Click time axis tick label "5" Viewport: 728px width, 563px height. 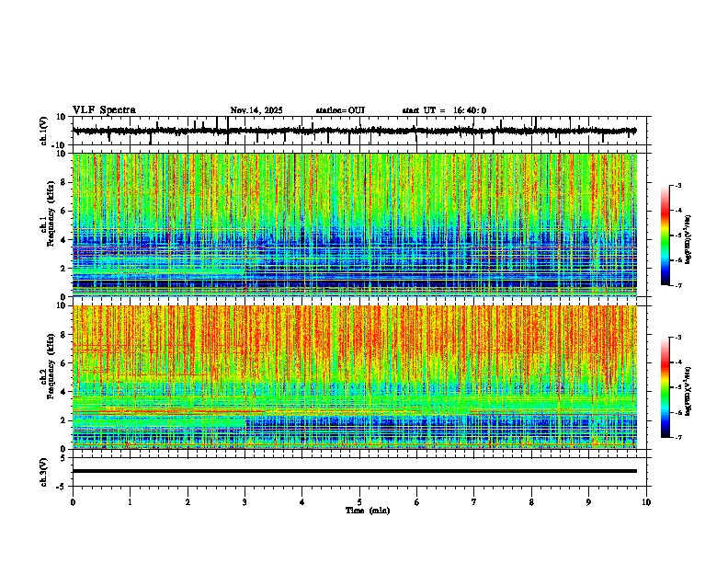(359, 502)
